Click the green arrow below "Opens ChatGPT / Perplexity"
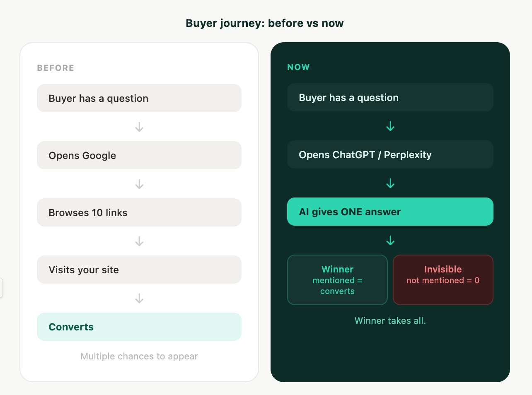532x395 pixels. click(390, 183)
